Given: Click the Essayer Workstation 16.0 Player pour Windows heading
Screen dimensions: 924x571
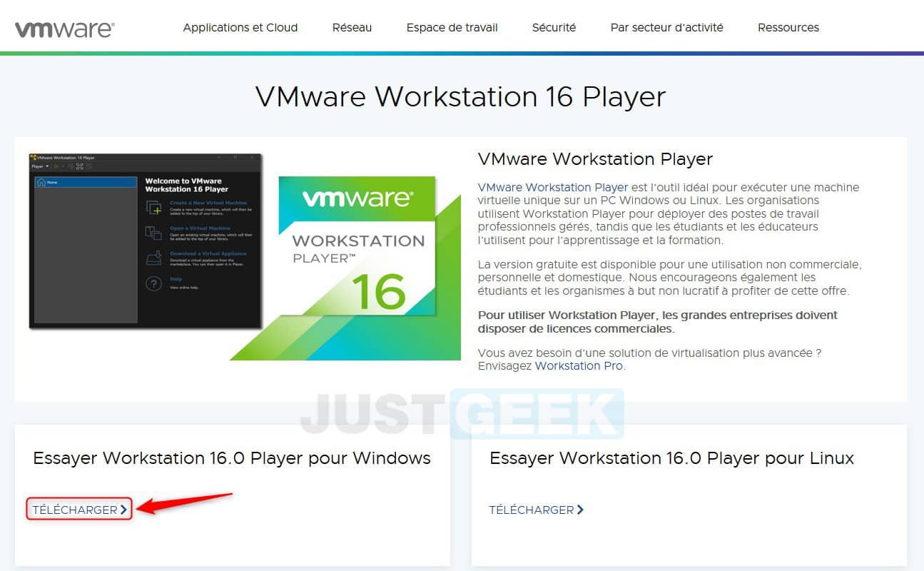Looking at the screenshot, I should pos(232,458).
